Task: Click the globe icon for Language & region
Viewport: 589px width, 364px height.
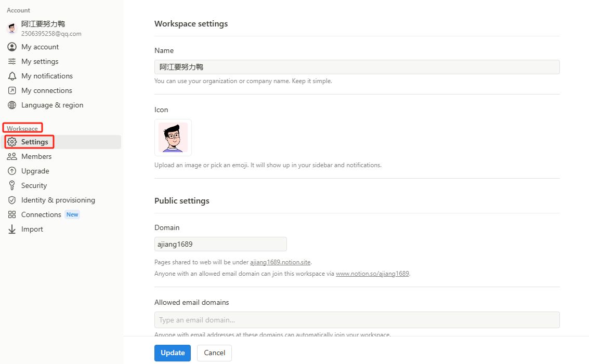Action: (12, 105)
